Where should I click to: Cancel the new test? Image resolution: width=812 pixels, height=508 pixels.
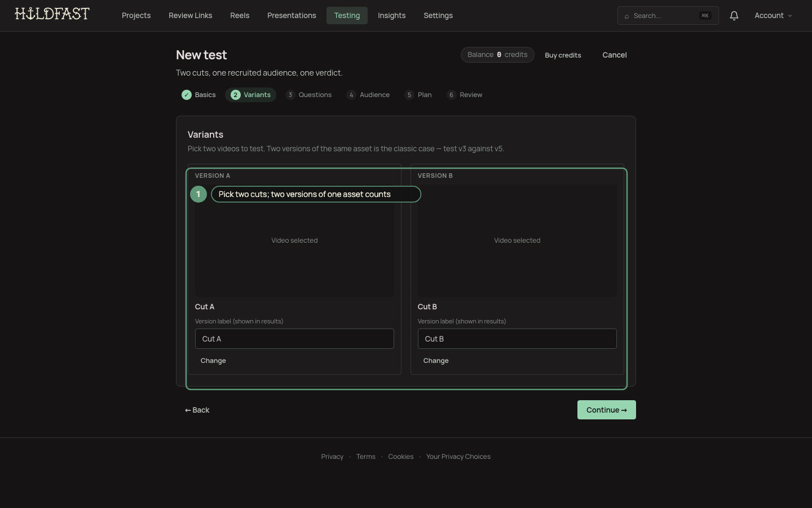pyautogui.click(x=615, y=55)
